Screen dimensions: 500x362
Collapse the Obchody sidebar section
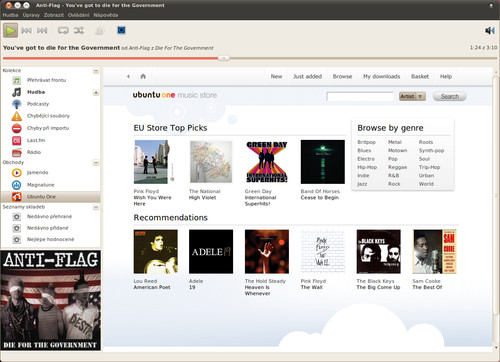[x=96, y=163]
